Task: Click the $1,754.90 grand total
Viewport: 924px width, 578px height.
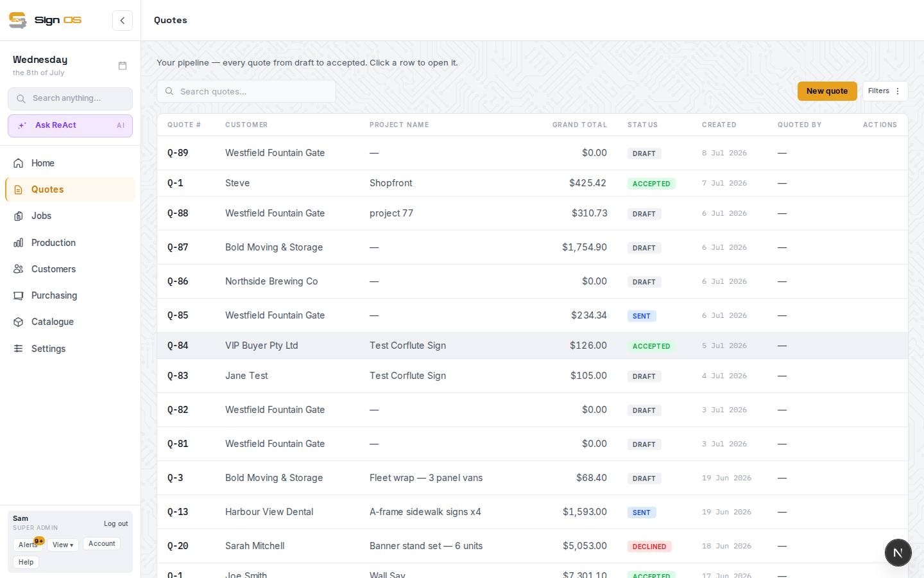Action: pyautogui.click(x=585, y=247)
